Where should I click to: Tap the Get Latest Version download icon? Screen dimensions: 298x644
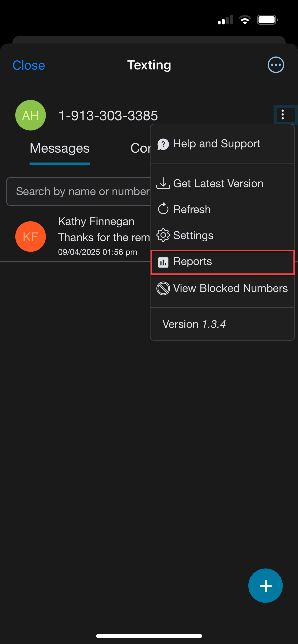tap(163, 183)
